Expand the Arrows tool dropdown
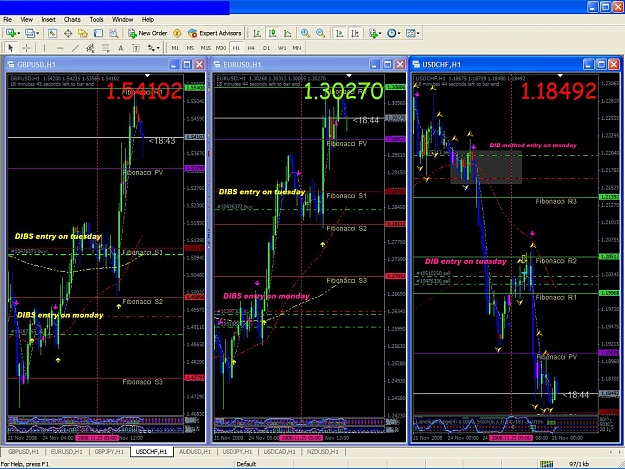Image resolution: width=625 pixels, height=469 pixels. pos(158,48)
